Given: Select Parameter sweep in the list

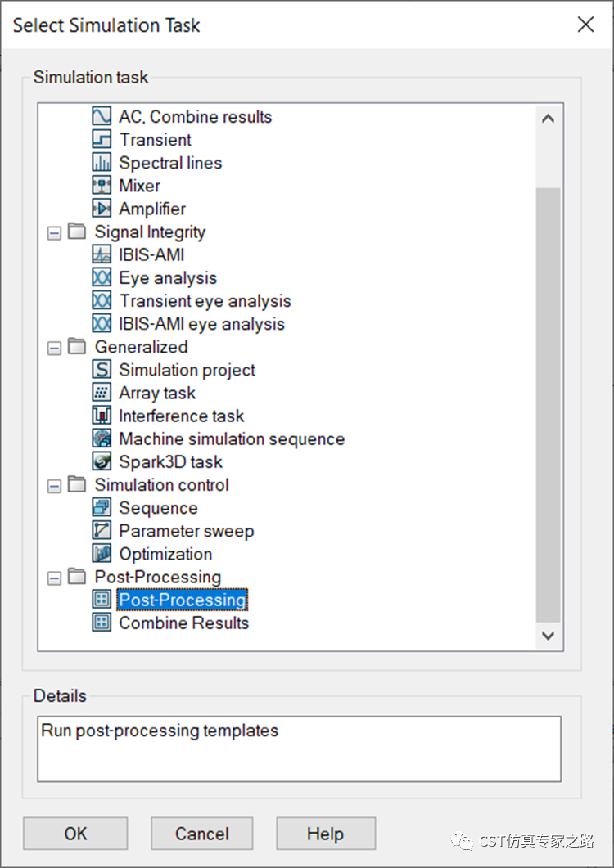Looking at the screenshot, I should 186,531.
